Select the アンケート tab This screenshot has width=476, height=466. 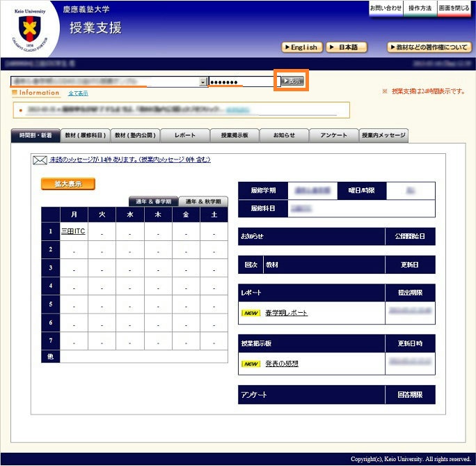(334, 135)
